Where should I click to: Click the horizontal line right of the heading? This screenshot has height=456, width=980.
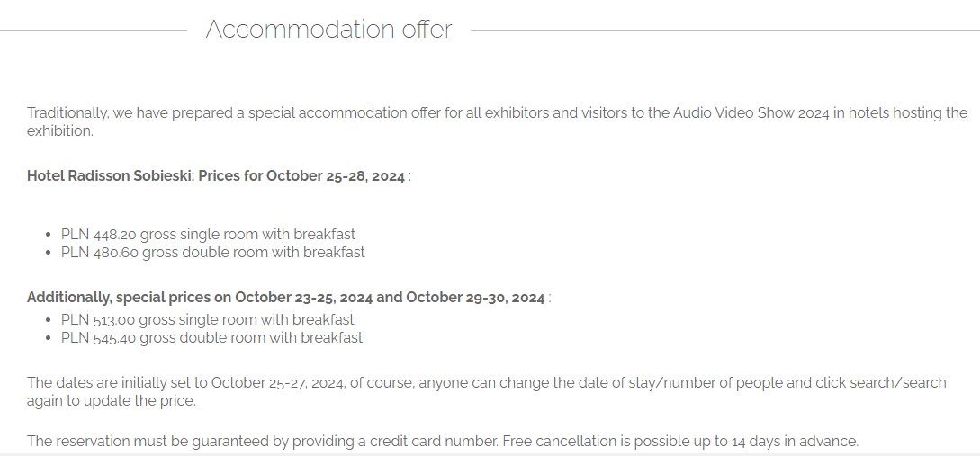(720, 31)
